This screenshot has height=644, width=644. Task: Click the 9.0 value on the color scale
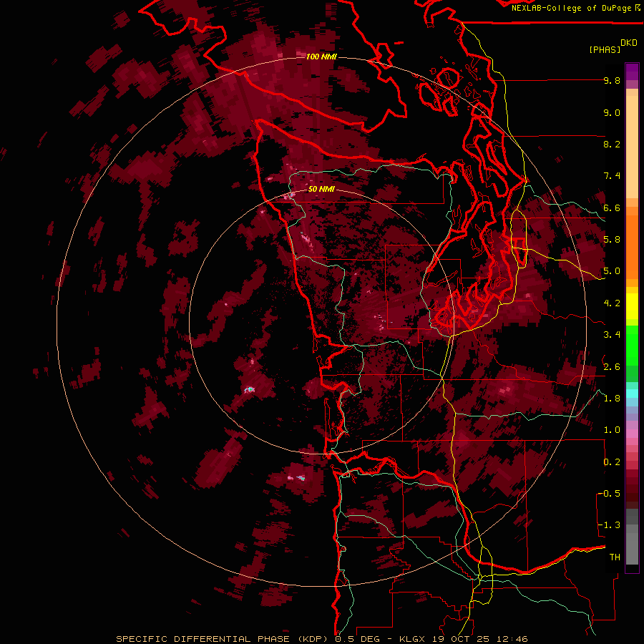point(612,112)
